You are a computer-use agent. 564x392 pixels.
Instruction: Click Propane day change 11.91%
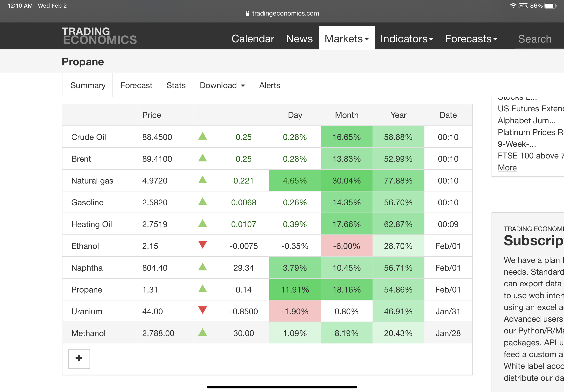(295, 290)
